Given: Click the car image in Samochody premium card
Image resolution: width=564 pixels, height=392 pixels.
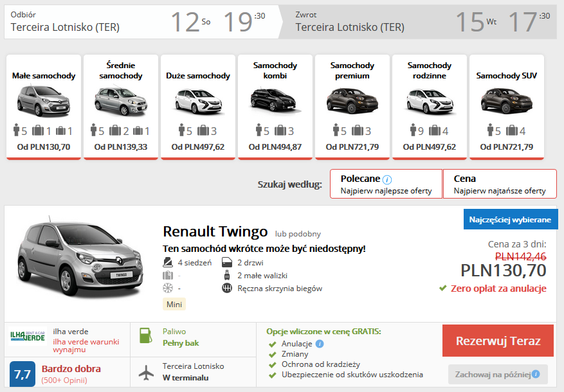Looking at the screenshot, I should click(x=352, y=100).
